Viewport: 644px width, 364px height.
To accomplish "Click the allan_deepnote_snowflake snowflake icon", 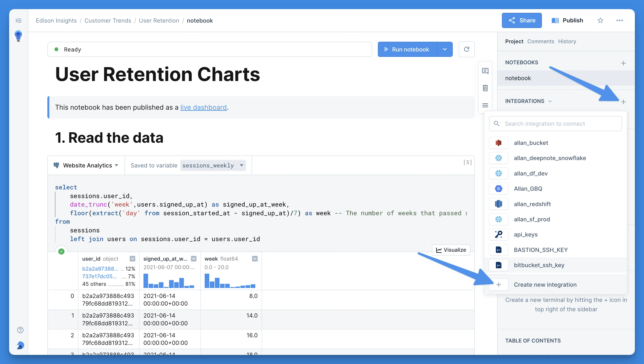I will coord(498,158).
